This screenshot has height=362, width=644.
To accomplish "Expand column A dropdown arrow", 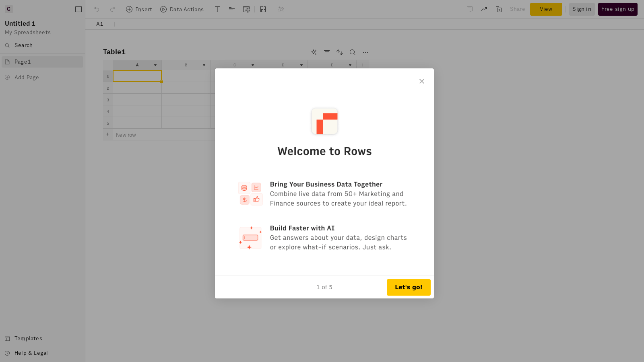I will click(x=155, y=65).
